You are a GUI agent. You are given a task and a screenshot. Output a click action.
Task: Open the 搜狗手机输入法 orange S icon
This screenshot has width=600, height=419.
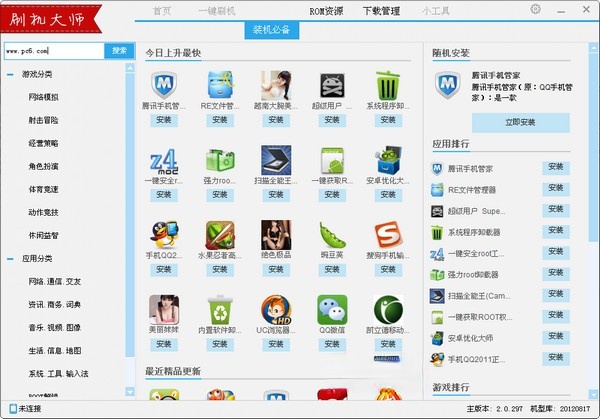[x=388, y=235]
